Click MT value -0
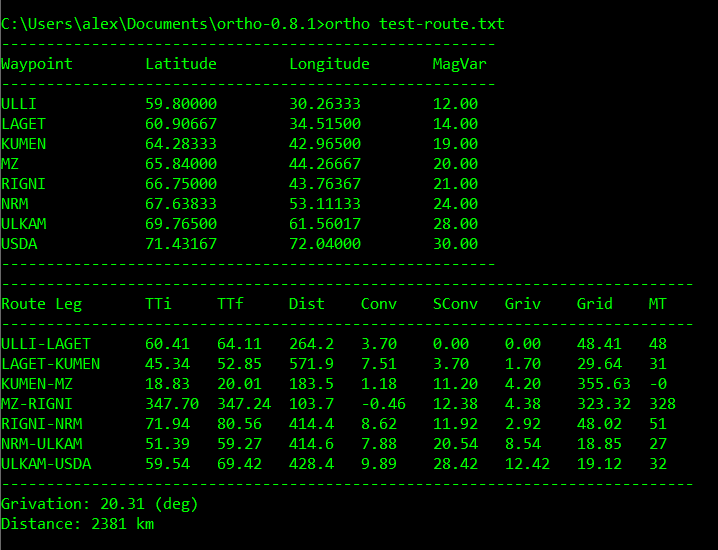Image resolution: width=718 pixels, height=550 pixels. point(658,384)
